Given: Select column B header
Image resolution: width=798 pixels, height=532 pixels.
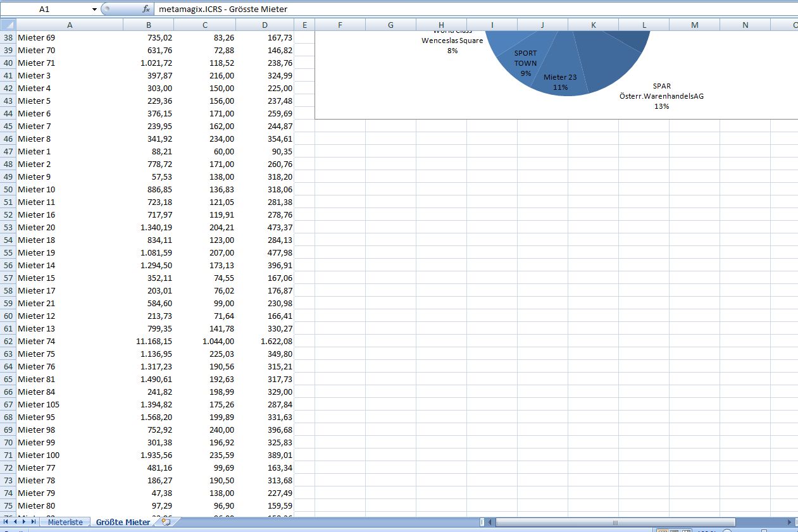Looking at the screenshot, I should [x=148, y=25].
